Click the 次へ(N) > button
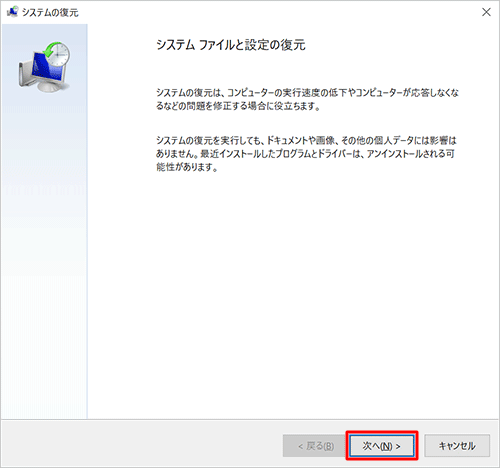Viewport: 500px width, 468px height. [382, 446]
